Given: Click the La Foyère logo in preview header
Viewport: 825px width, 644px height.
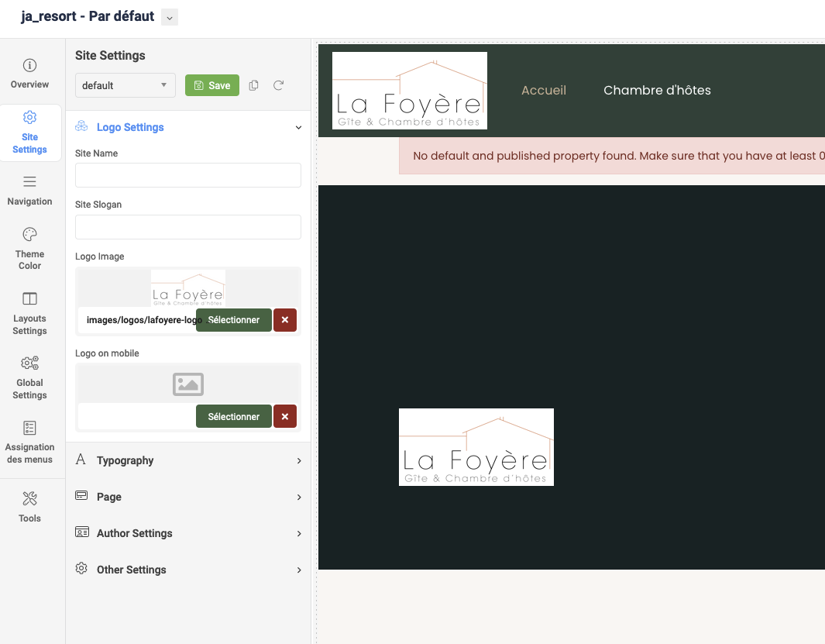Looking at the screenshot, I should [410, 91].
